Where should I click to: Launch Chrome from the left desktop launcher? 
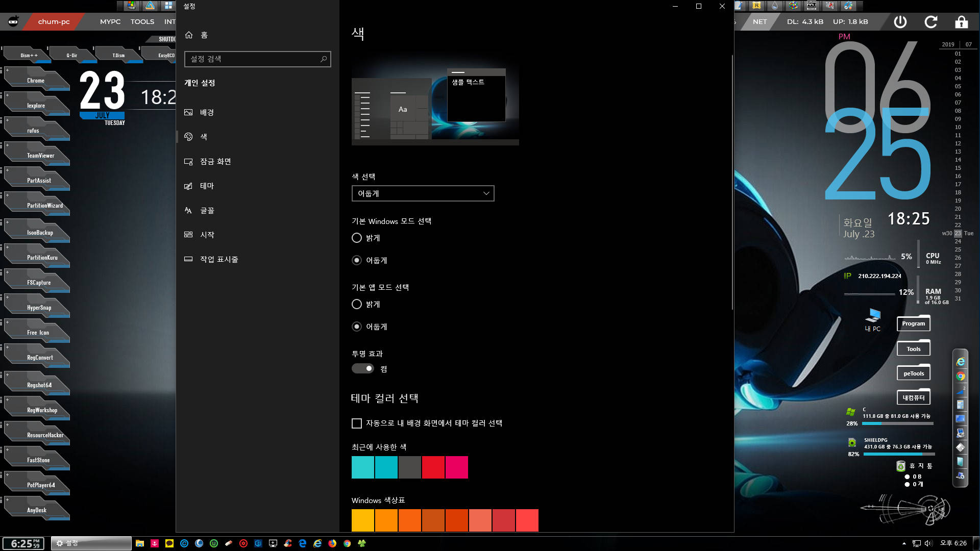pyautogui.click(x=37, y=80)
